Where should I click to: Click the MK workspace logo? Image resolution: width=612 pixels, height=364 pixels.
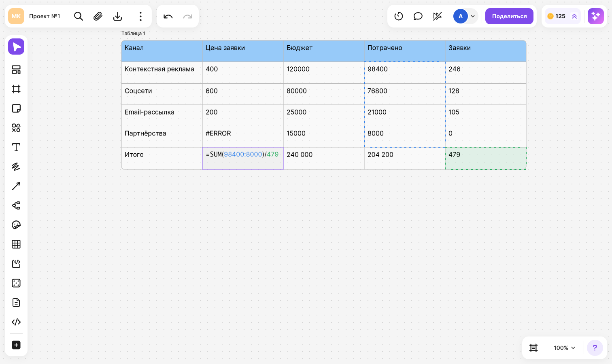(16, 16)
